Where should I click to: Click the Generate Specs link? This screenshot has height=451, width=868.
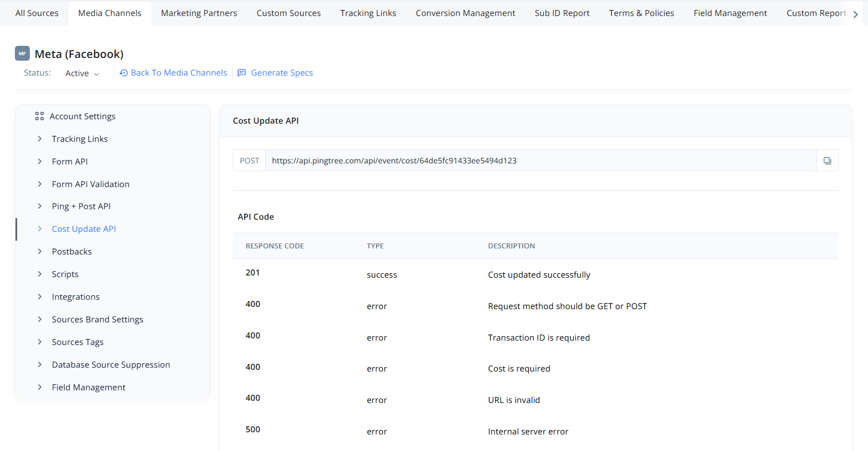pos(282,73)
